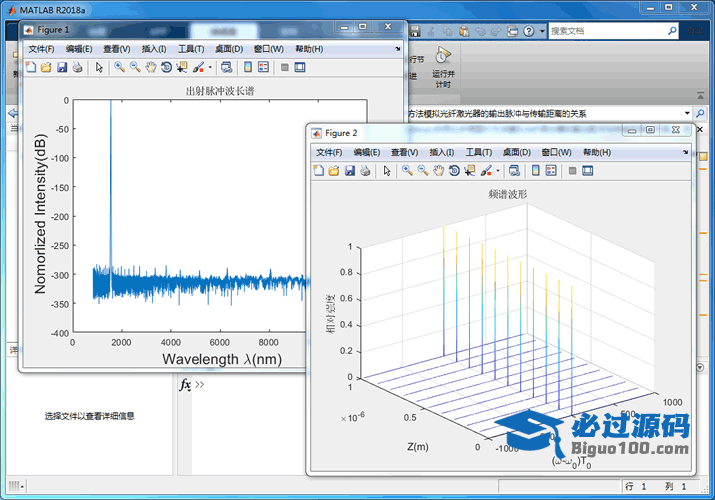Activate Zoom In tool in Figure 2
This screenshot has width=715, height=500.
point(407,171)
